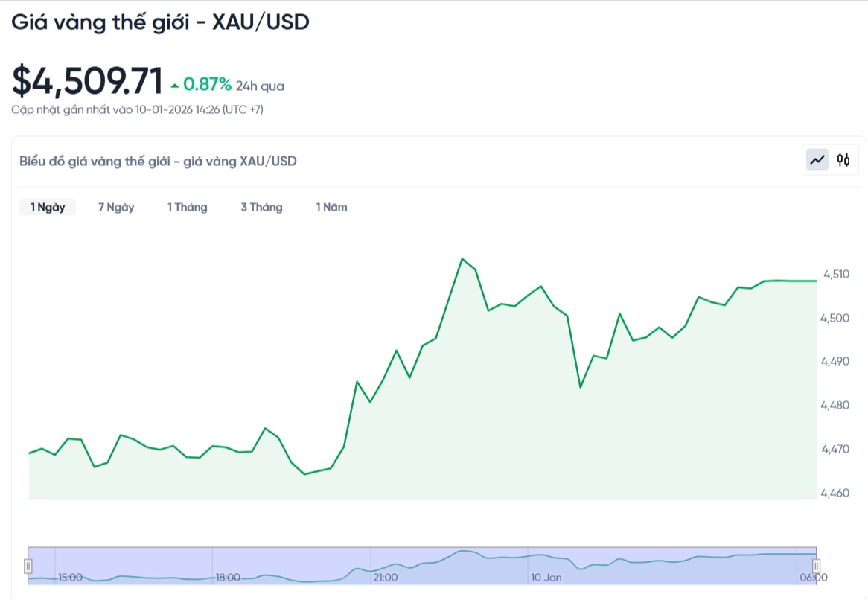The height and width of the screenshot is (600, 868).
Task: Click the $4,509.71 current price
Action: [87, 81]
